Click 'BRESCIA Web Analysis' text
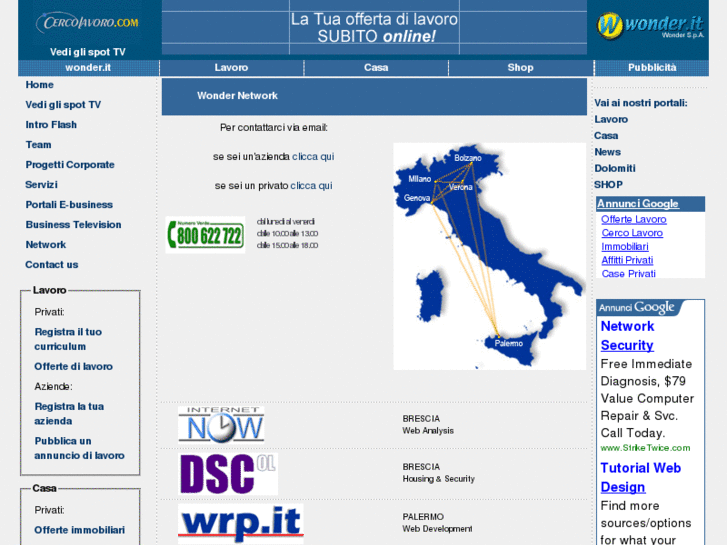 [427, 424]
